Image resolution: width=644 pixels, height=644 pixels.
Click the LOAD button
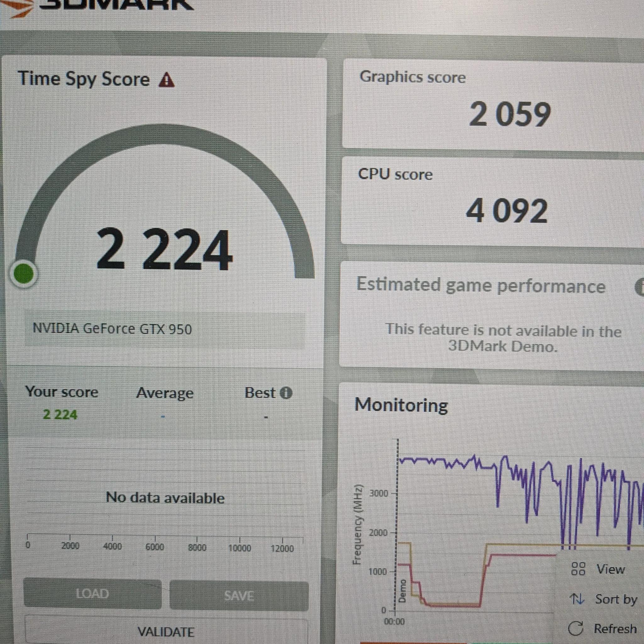(x=93, y=594)
